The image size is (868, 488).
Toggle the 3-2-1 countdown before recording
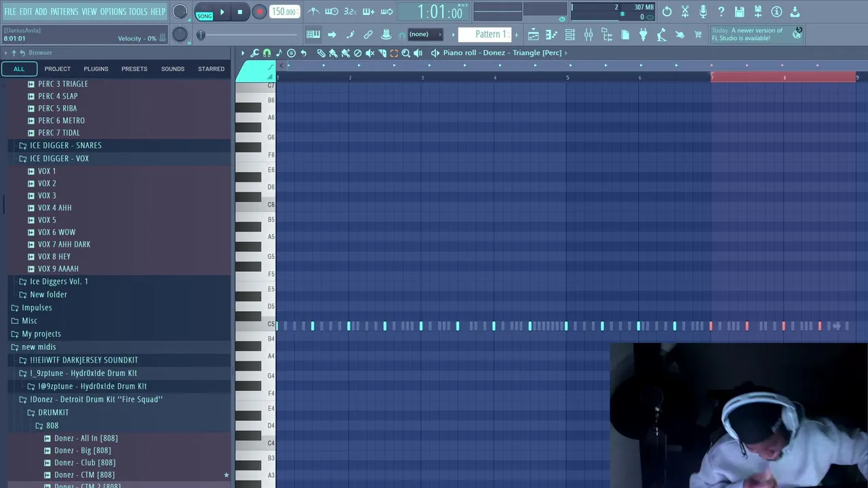350,12
